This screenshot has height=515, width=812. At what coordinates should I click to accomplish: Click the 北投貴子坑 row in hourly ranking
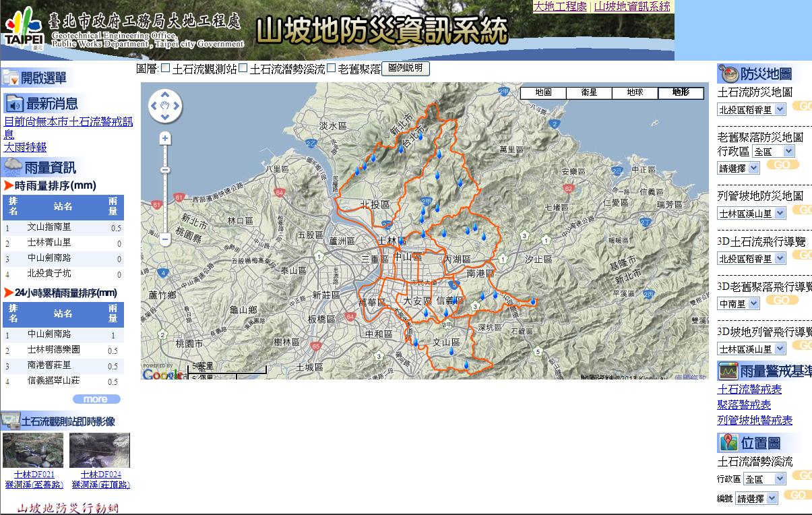tap(63, 274)
